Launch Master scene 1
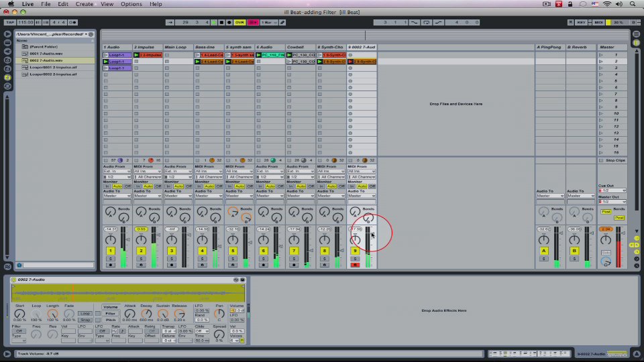This screenshot has height=362, width=644. pos(601,55)
